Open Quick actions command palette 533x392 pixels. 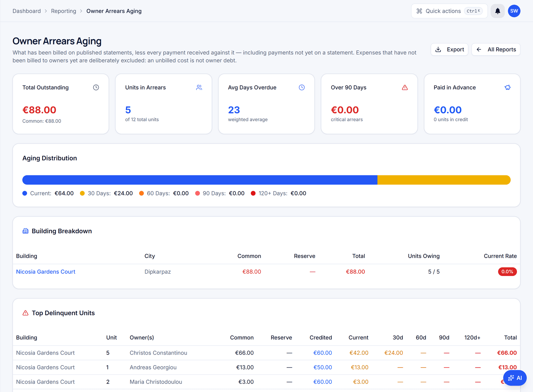click(449, 11)
